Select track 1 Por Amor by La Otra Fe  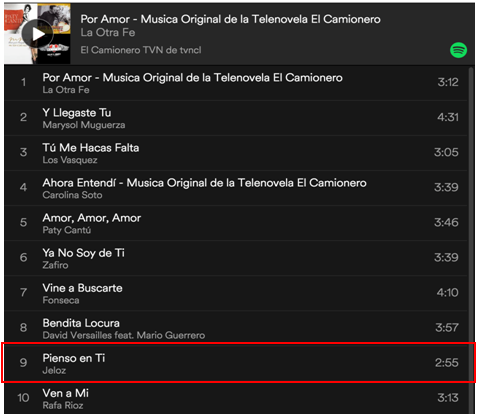(x=236, y=83)
